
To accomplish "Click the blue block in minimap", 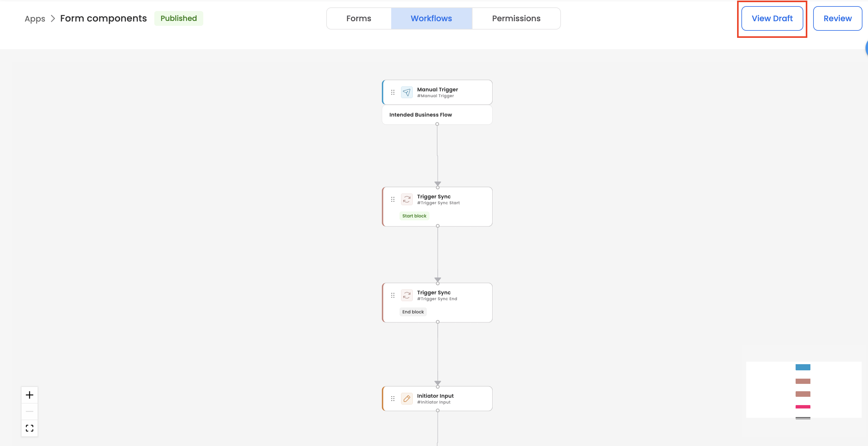I will pyautogui.click(x=803, y=367).
